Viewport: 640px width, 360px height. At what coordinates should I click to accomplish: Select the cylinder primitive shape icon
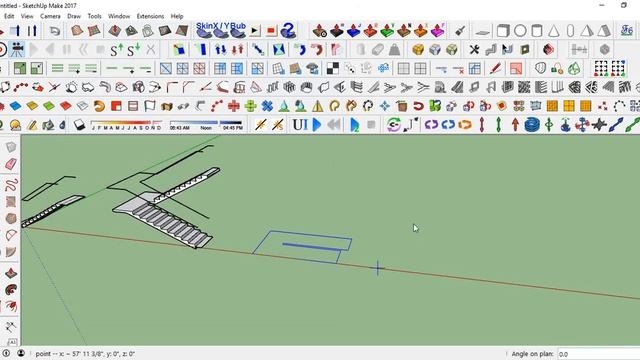(537, 31)
